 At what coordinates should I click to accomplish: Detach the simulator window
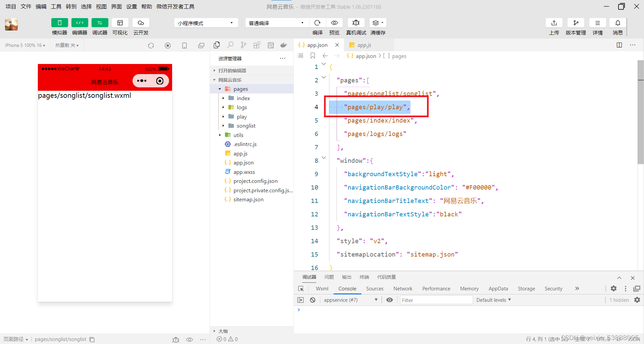(201, 46)
